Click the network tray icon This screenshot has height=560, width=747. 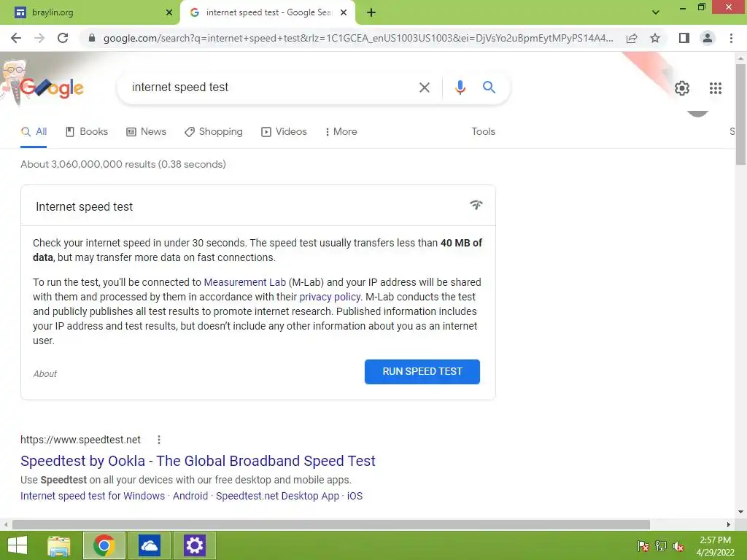(661, 545)
